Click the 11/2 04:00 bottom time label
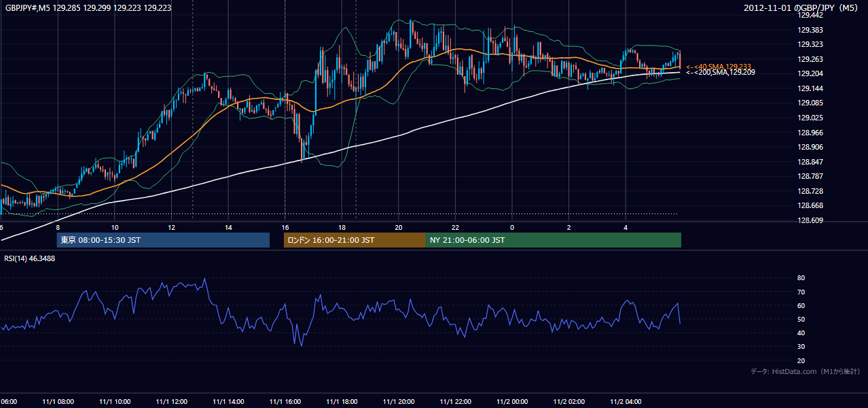Image resolution: width=868 pixels, height=408 pixels. click(625, 402)
